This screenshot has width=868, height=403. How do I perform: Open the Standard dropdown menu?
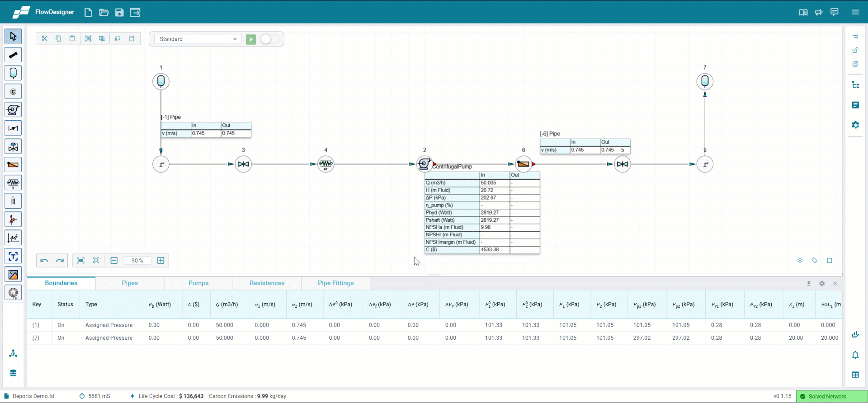(198, 39)
